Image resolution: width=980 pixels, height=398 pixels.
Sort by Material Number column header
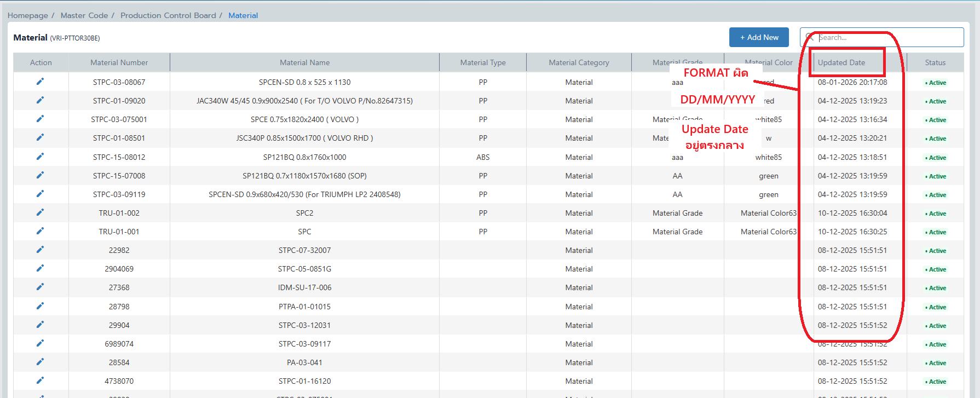point(119,62)
